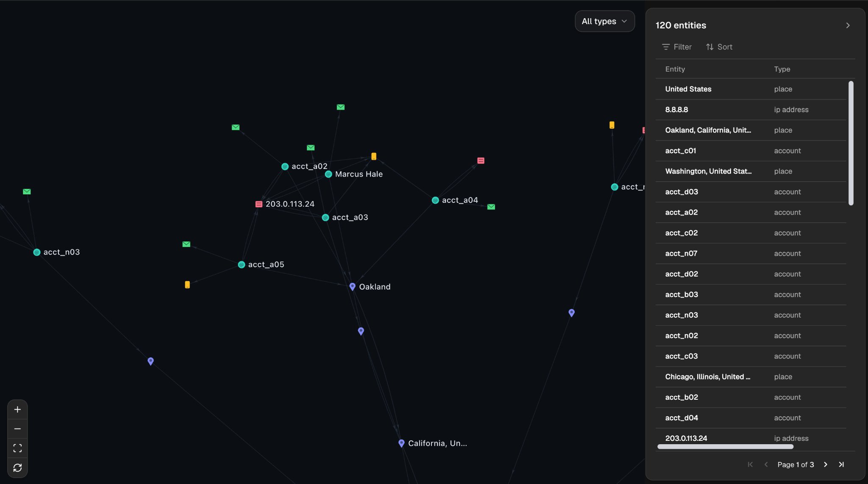Select the Marcus Hale node
This screenshot has width=868, height=484.
(x=328, y=174)
